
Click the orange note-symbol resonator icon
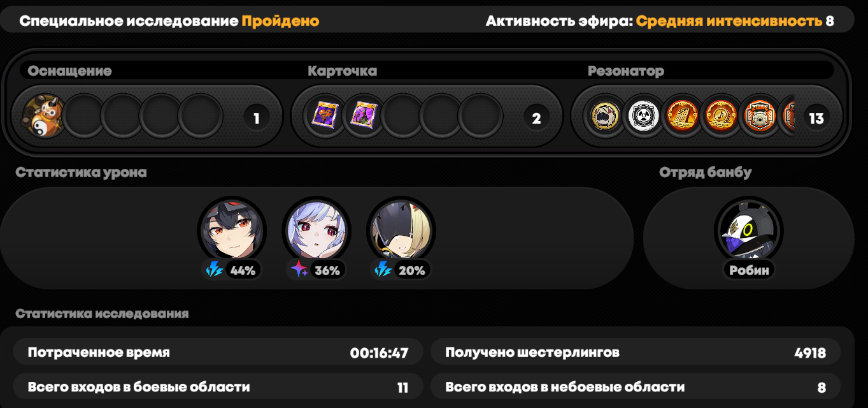point(720,117)
